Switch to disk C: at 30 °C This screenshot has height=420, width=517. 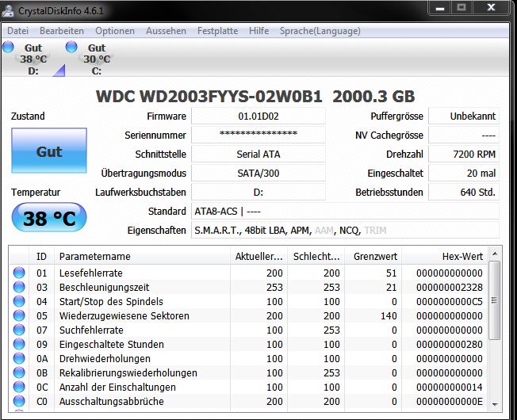coord(97,59)
